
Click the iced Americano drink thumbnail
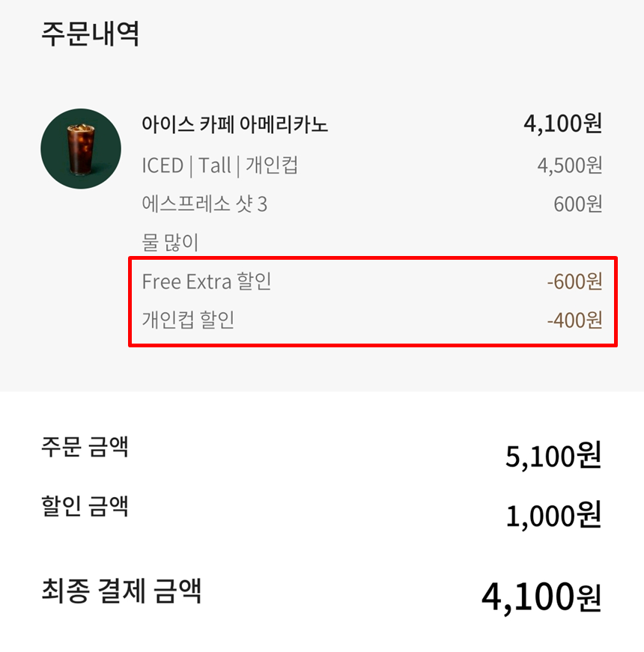(x=80, y=148)
